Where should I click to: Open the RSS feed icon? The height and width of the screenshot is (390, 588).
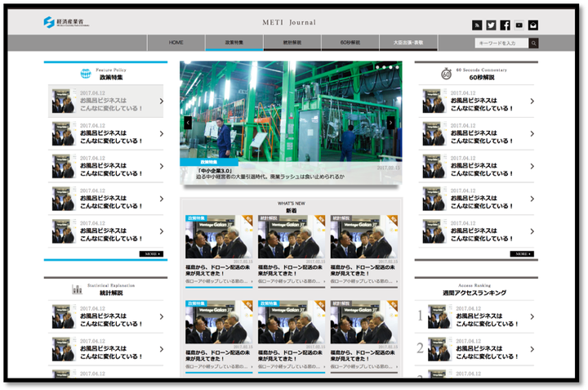[477, 25]
